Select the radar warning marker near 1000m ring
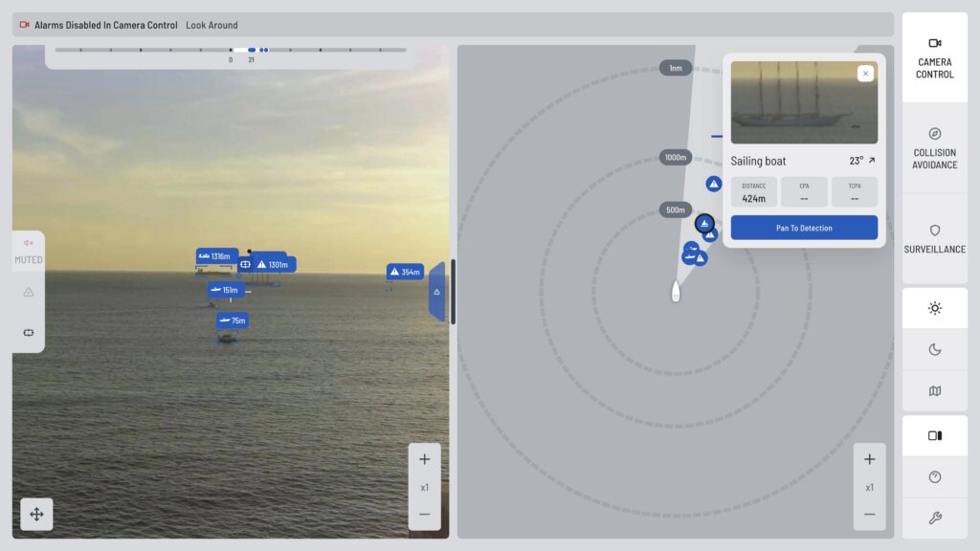 point(713,184)
